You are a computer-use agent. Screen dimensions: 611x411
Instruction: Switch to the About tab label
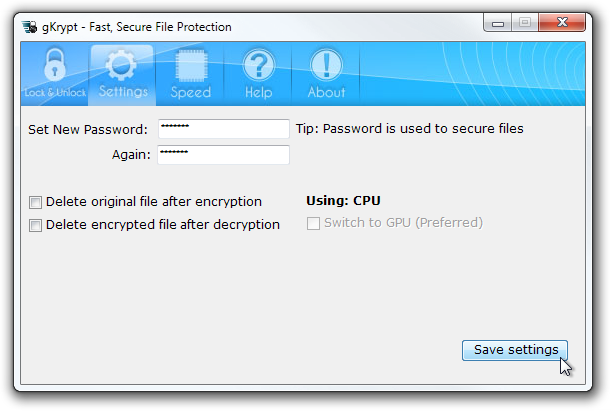(x=327, y=92)
